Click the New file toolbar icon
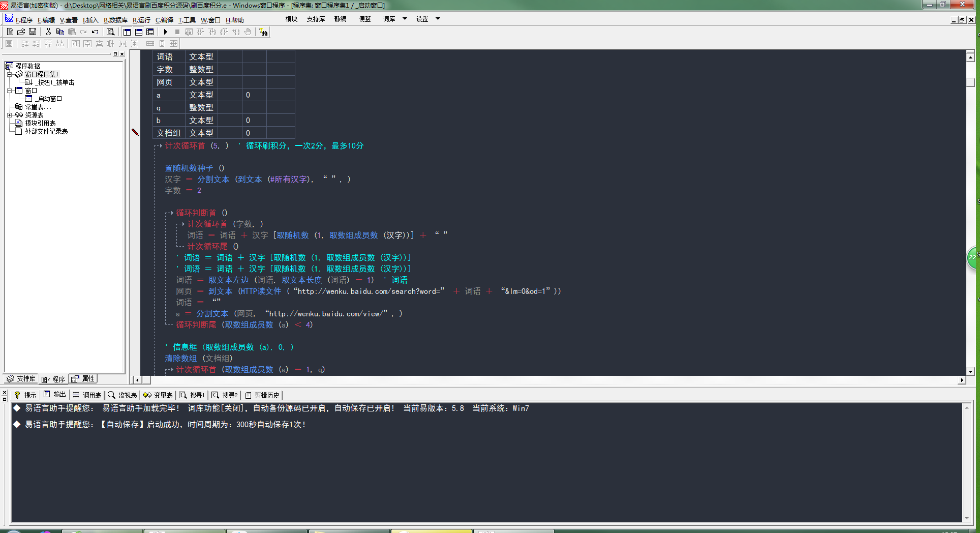The image size is (980, 533). click(x=10, y=32)
